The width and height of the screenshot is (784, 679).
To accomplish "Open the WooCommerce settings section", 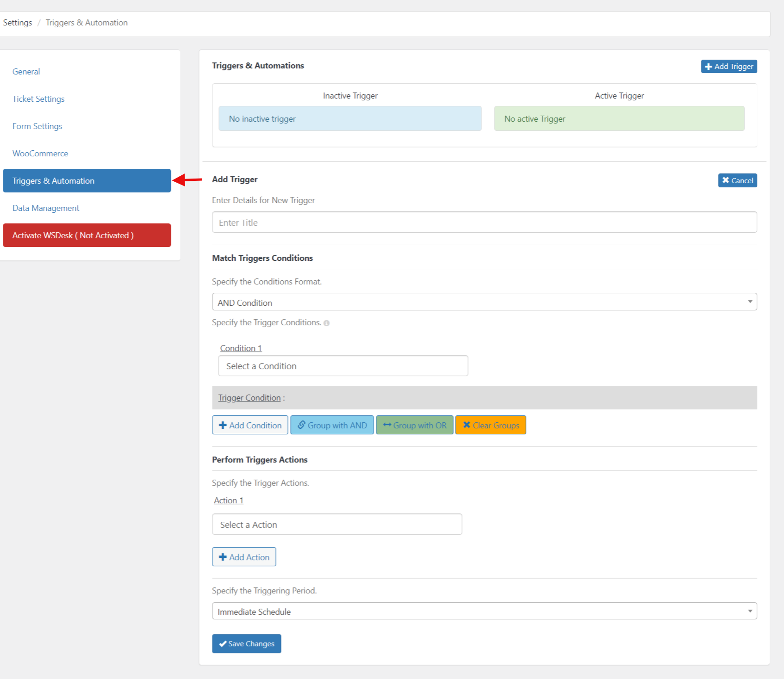I will (40, 153).
